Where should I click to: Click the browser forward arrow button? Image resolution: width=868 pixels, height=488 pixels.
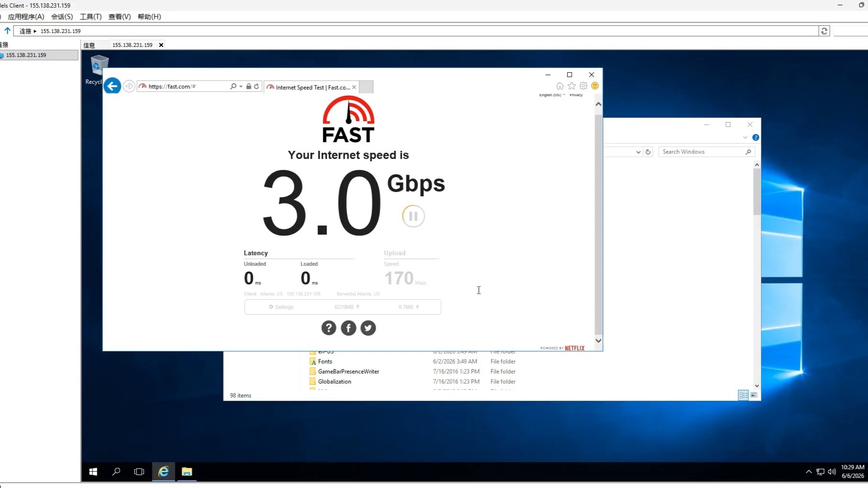point(129,86)
